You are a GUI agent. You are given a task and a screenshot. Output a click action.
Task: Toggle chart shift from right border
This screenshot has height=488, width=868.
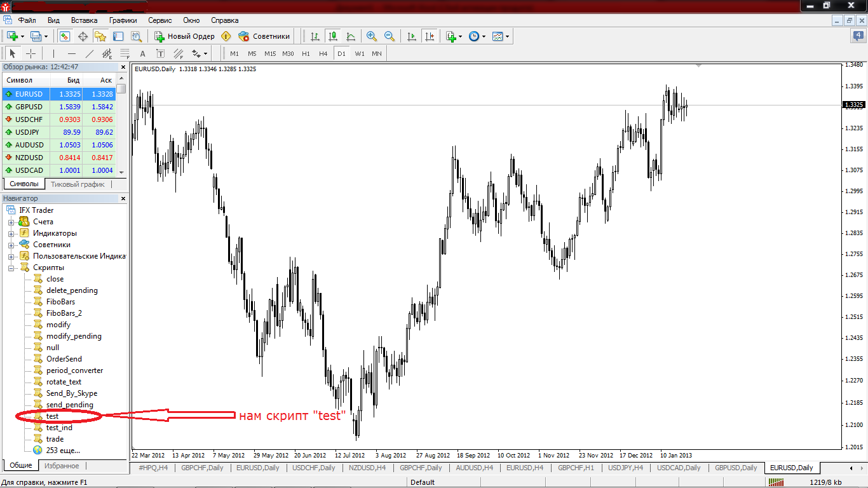430,36
